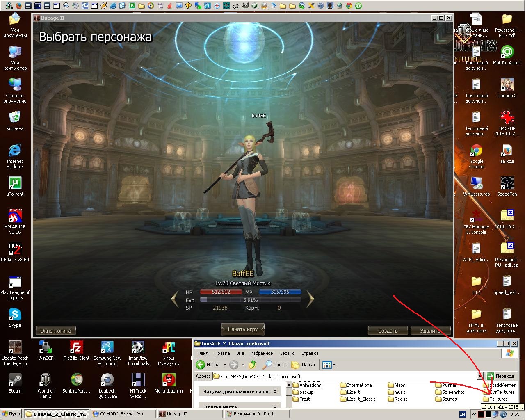Image resolution: width=525 pixels, height=420 pixels.
Task: Open Firefox from the top quick-launch bar
Action: [x=19, y=6]
